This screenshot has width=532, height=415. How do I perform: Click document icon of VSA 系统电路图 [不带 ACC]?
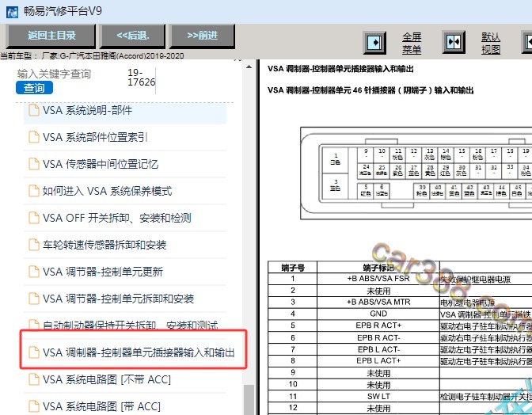point(33,379)
